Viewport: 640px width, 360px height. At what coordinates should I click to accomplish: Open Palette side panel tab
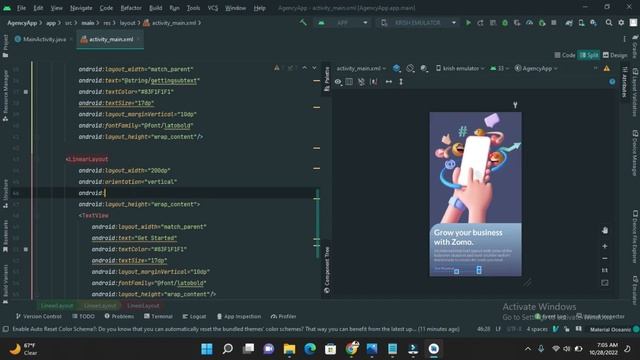point(327,78)
